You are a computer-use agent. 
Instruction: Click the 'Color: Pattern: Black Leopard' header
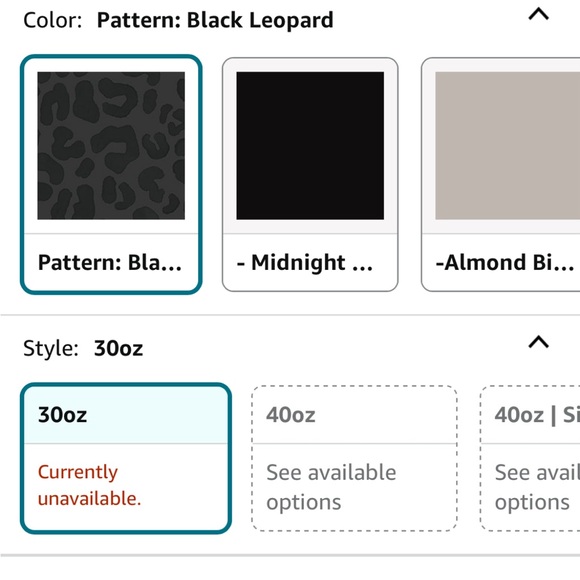pyautogui.click(x=178, y=20)
